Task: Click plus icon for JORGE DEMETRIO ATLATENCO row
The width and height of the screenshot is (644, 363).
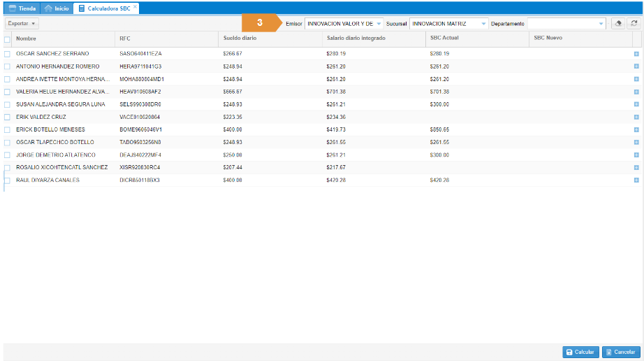Action: [636, 155]
